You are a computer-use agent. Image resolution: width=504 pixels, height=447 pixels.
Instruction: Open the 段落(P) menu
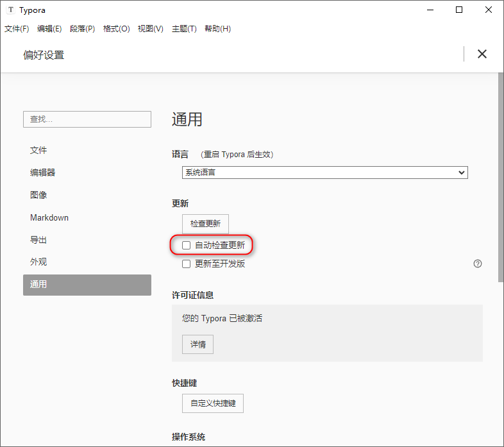(x=82, y=29)
